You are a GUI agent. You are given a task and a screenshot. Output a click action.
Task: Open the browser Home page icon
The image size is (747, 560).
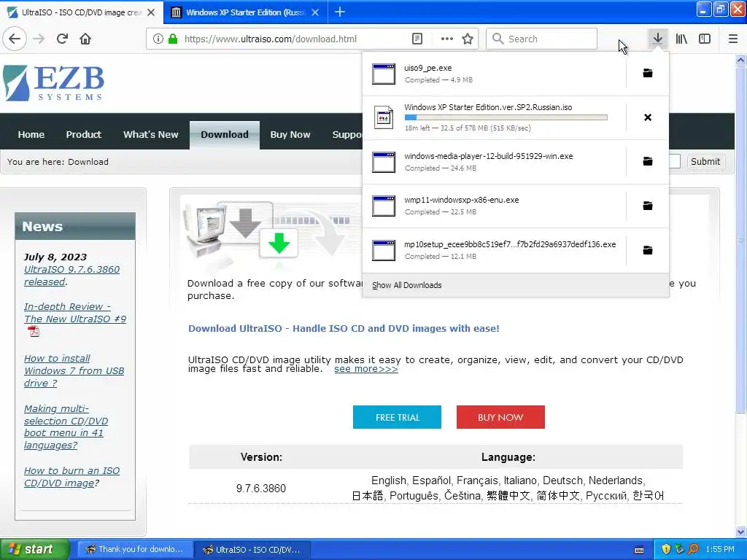coord(85,39)
